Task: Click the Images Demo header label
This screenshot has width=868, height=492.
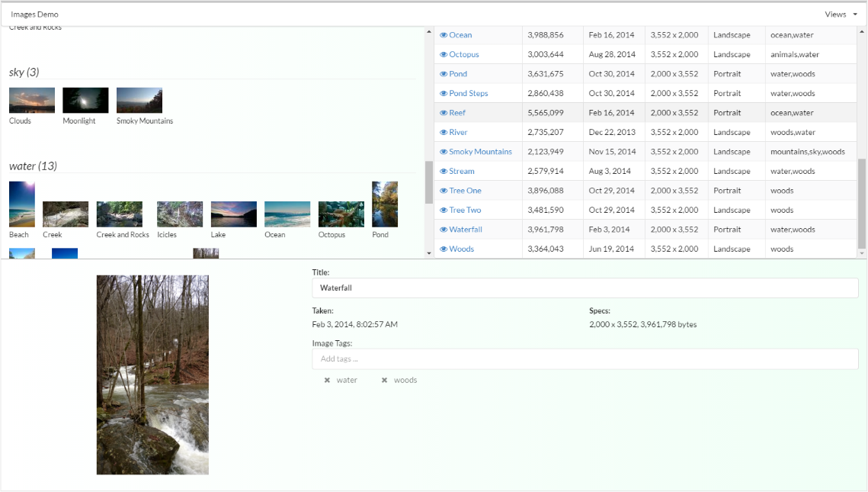Action: pos(34,13)
